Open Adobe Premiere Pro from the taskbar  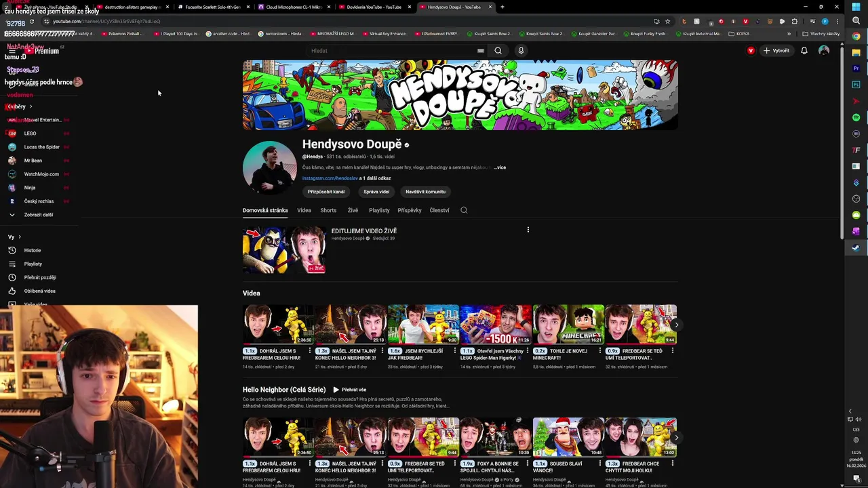pos(856,68)
